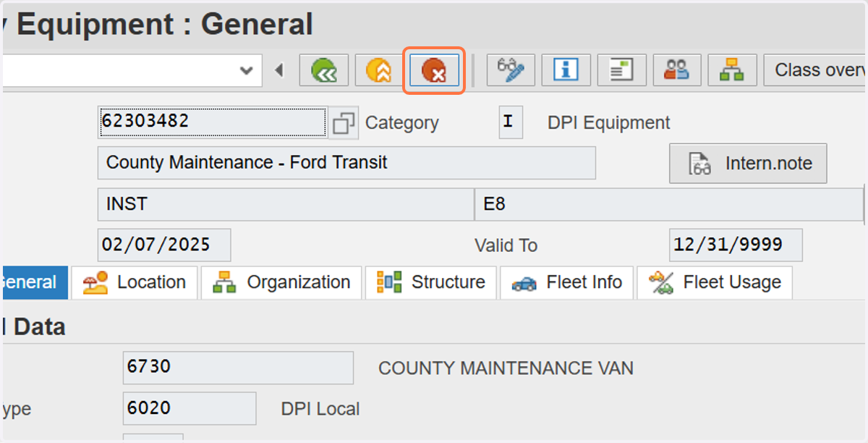Click the Class overview button
This screenshot has height=443, width=868.
pos(815,70)
